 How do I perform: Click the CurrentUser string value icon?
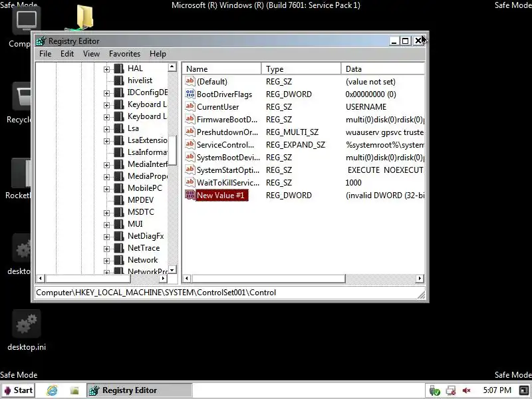[190, 106]
